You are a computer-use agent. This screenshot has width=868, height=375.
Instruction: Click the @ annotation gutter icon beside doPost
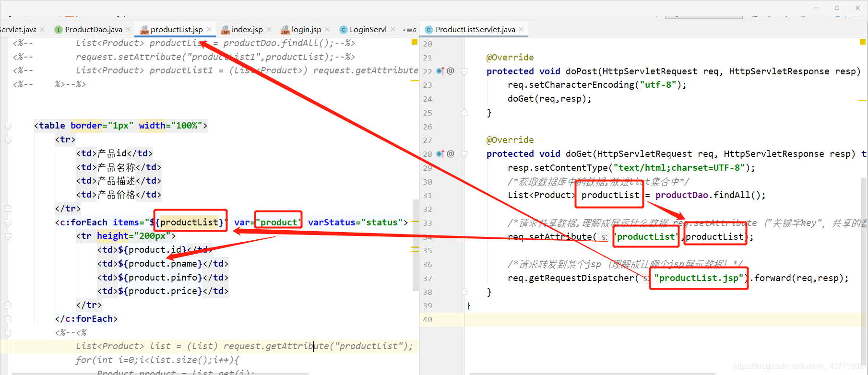coord(451,71)
